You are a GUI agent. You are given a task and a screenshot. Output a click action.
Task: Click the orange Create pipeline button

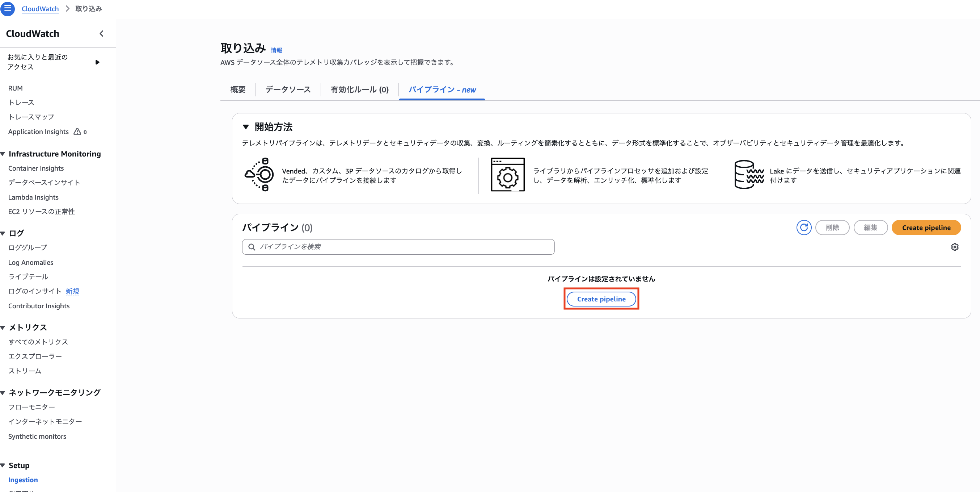[x=926, y=227]
